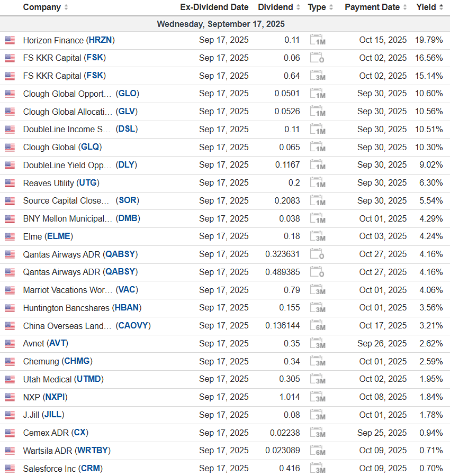Sort by Dividend using header arrows

tap(298, 7)
